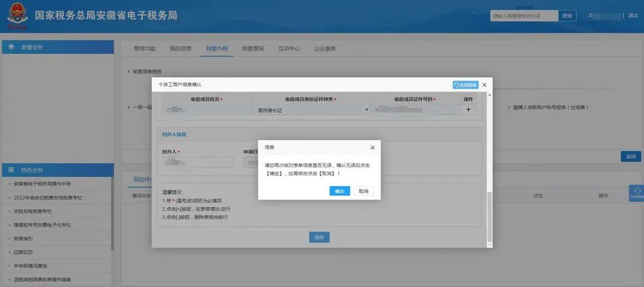This screenshot has width=644, height=287.
Task: Click the 搜索 button in the header
Action: (567, 16)
